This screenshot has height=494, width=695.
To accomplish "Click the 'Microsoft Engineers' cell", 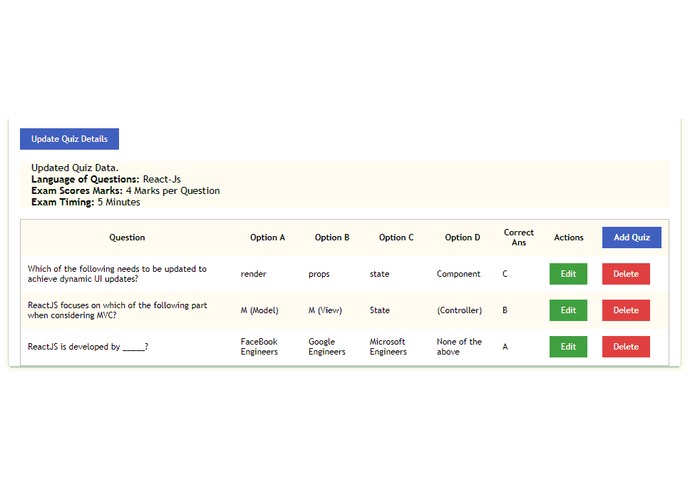I will point(388,346).
